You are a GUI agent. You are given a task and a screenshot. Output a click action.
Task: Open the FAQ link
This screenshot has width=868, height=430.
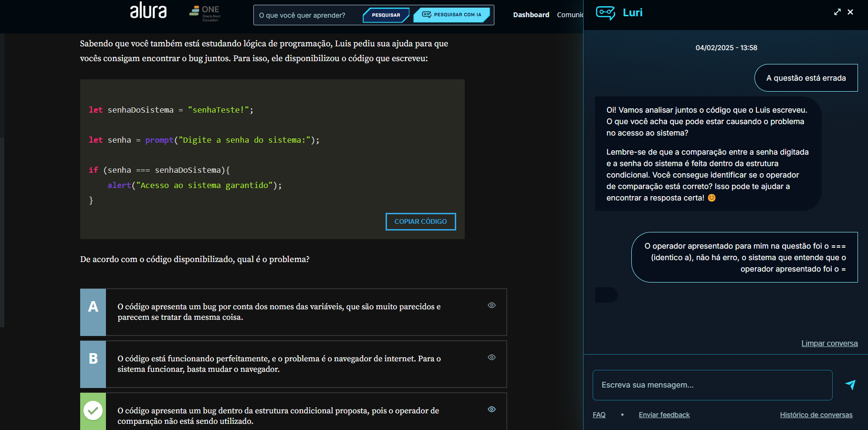(599, 415)
